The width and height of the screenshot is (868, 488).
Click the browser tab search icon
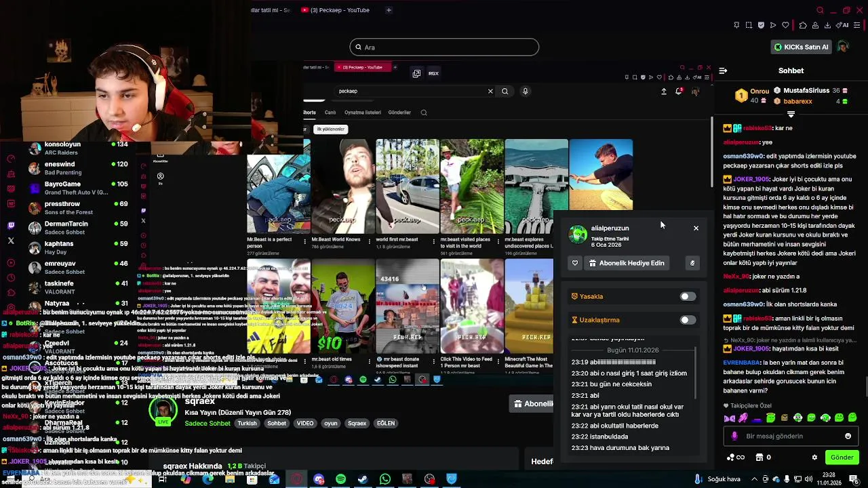[820, 10]
